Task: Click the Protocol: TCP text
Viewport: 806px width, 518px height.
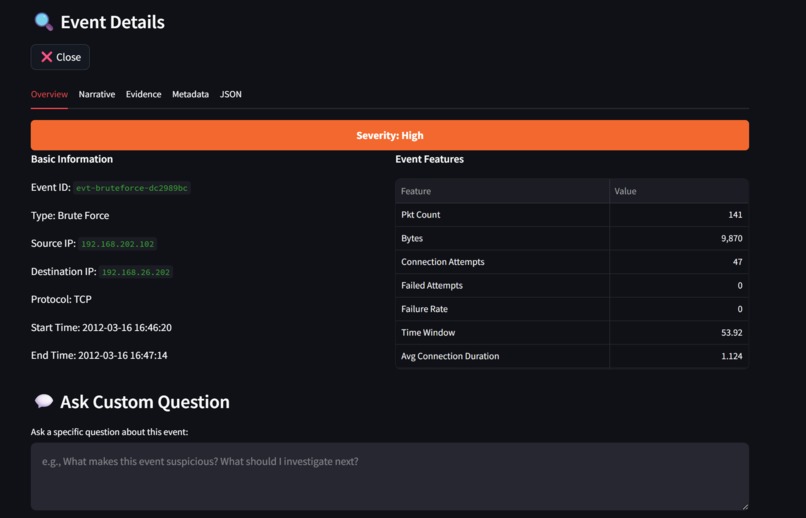Action: point(61,300)
